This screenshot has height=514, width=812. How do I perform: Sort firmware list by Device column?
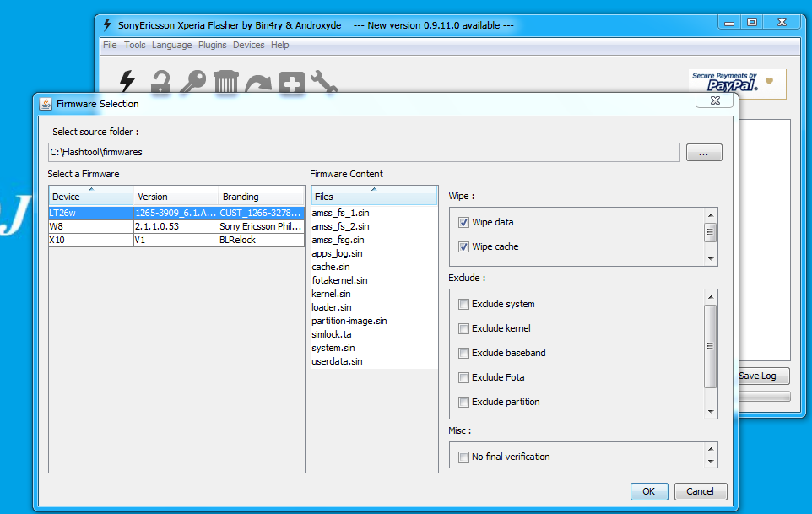click(91, 196)
